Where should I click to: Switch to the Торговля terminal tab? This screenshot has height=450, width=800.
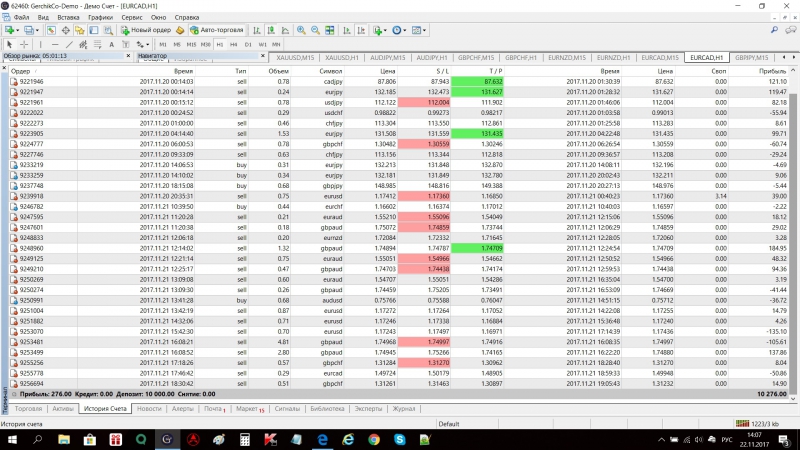click(28, 409)
